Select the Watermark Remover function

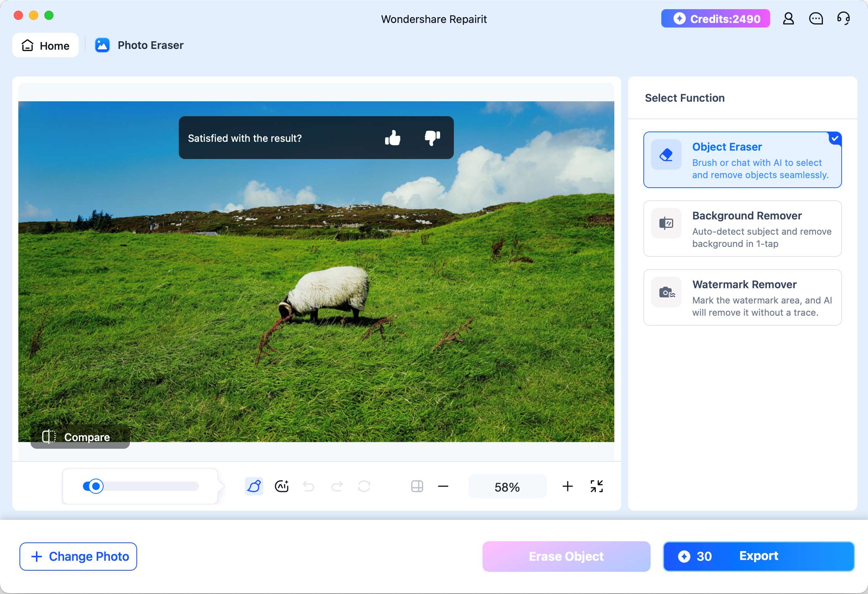[743, 297]
